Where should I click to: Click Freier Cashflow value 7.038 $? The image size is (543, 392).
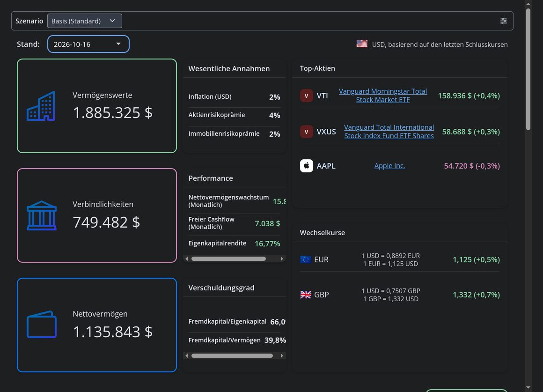click(267, 223)
